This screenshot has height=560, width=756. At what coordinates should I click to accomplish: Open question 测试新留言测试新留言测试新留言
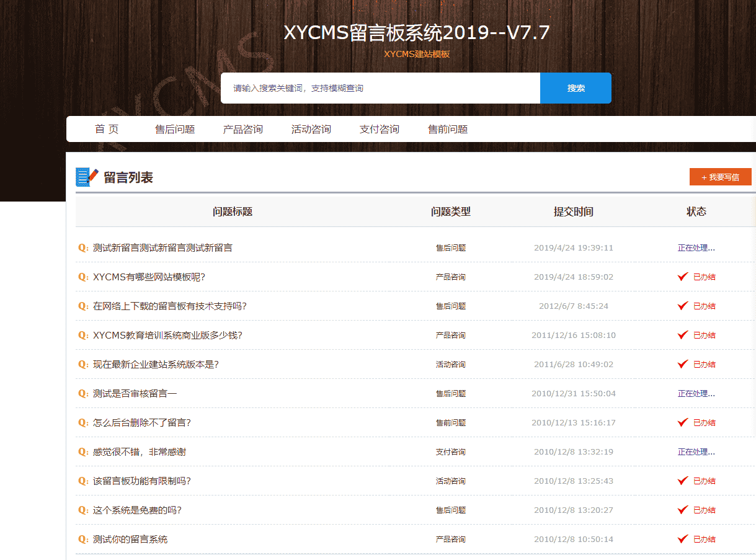pos(162,248)
